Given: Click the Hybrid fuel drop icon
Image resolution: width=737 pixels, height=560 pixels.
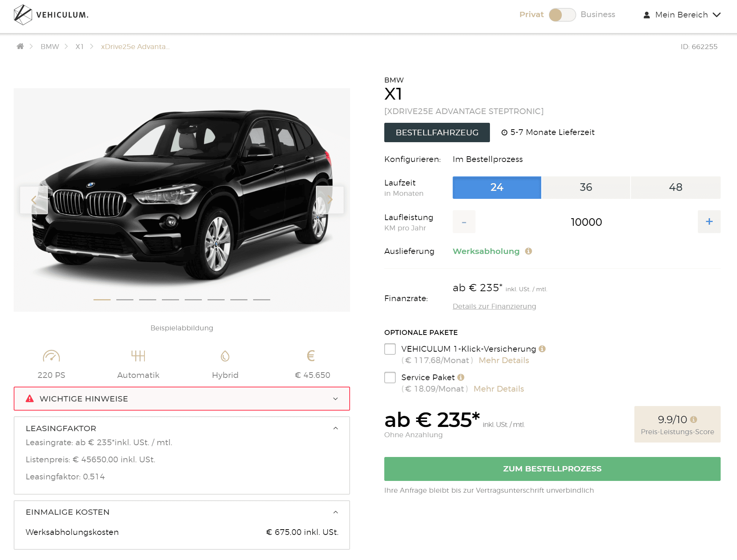Looking at the screenshot, I should click(x=225, y=356).
